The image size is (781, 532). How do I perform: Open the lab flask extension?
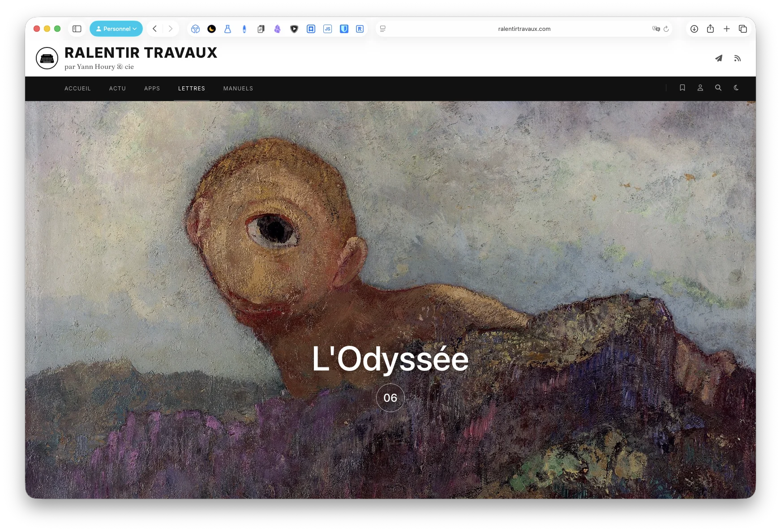228,29
